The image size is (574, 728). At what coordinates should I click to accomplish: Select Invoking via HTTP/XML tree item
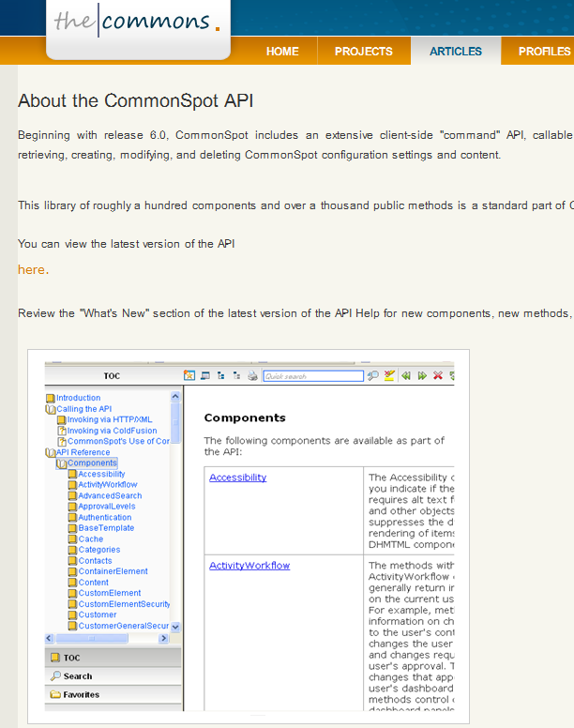point(110,419)
